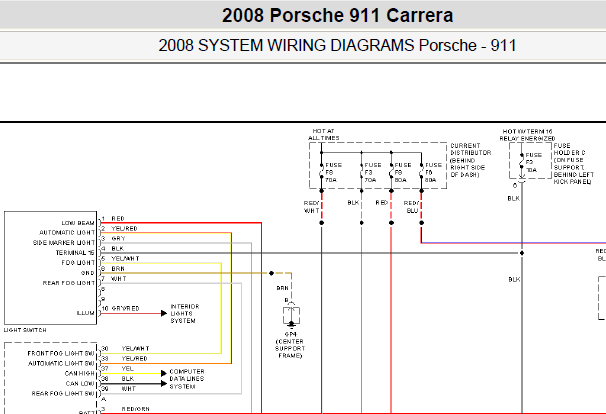606x414 pixels.
Task: Click the 'GRY' wire label at pin 3
Action: [x=118, y=239]
